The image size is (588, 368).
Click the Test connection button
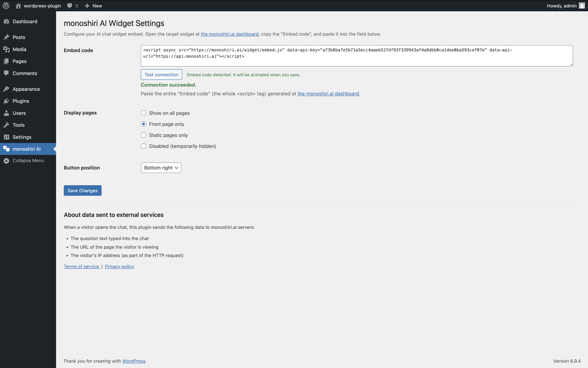coord(161,75)
